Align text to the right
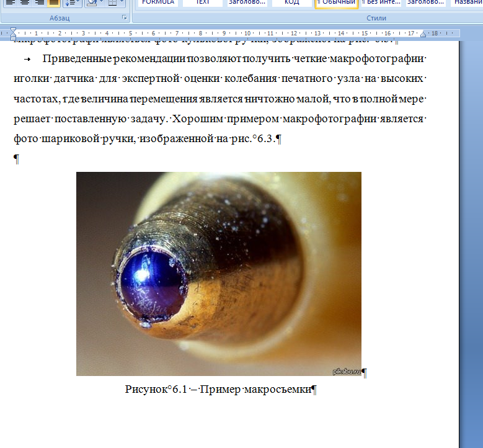 point(39,3)
